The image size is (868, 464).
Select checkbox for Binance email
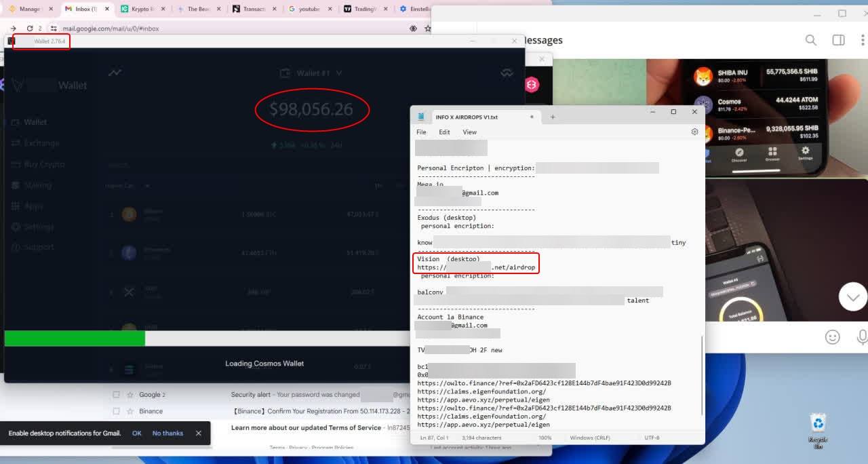(x=116, y=411)
